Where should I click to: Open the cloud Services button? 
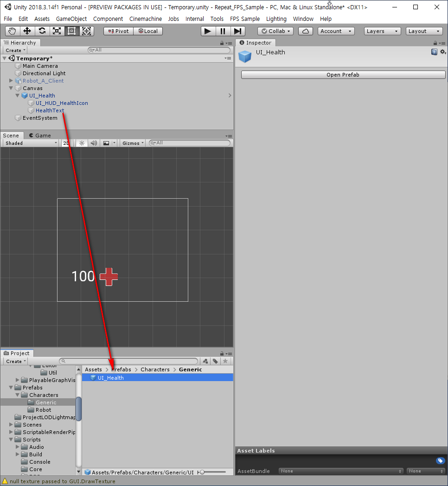[x=306, y=31]
